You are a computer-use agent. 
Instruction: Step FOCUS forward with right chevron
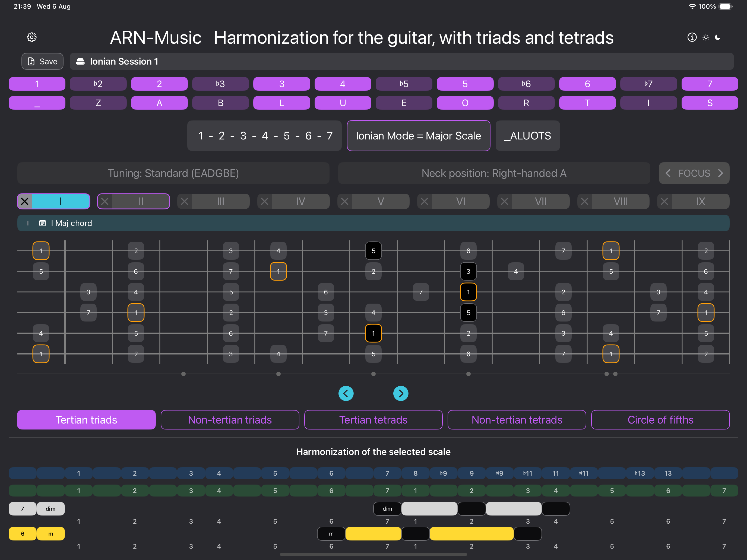click(x=720, y=173)
